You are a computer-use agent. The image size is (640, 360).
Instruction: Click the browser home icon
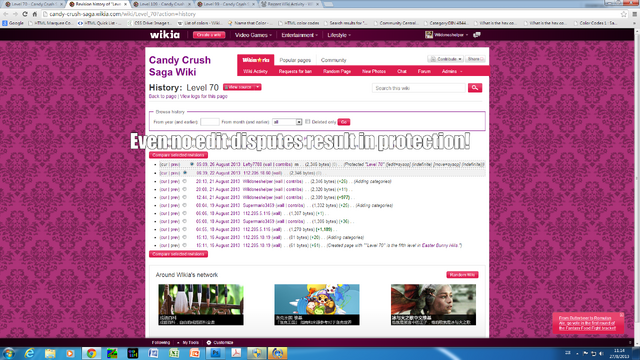click(x=35, y=14)
